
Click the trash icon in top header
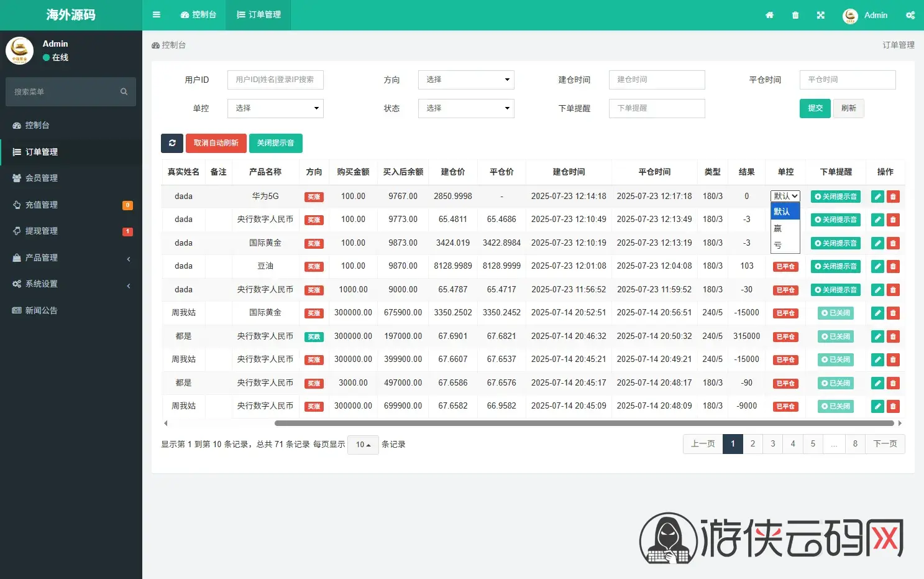coord(795,15)
